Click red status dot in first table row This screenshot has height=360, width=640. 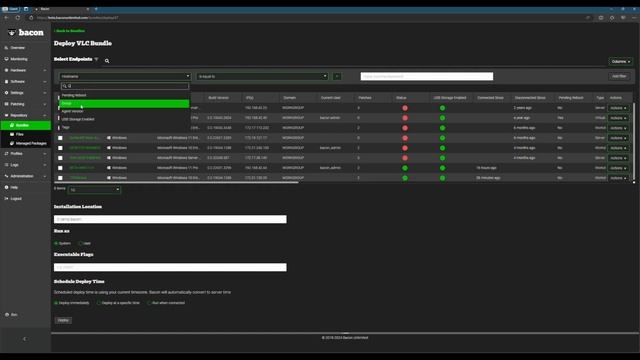point(405,108)
